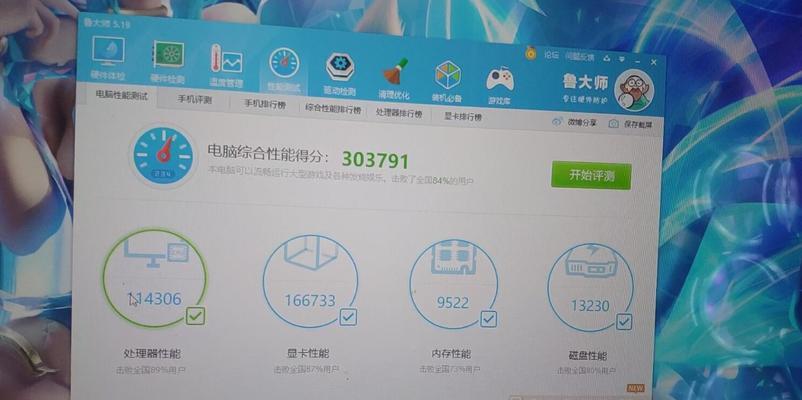Screen dimensions: 802x400
Task: Open the 硬件检测 hardware detection module
Action: pos(167,62)
